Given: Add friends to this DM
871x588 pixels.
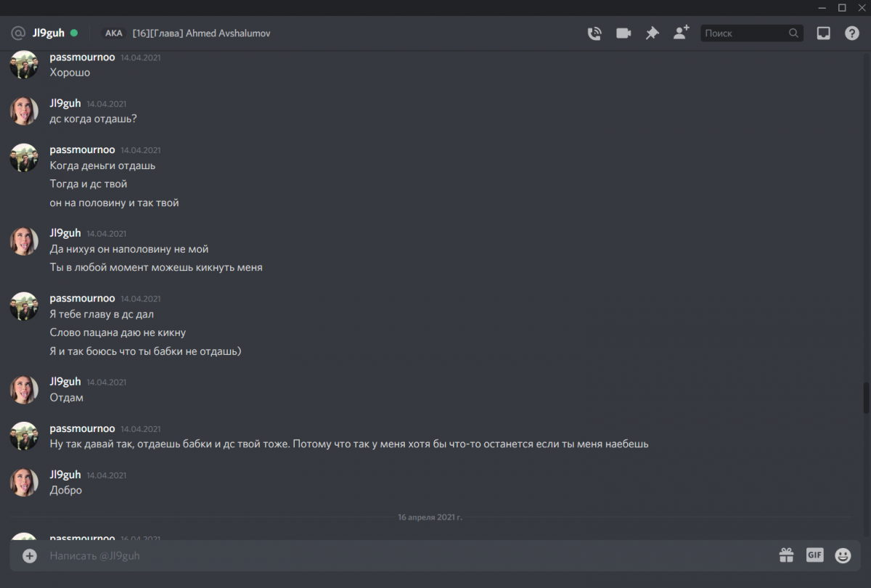Looking at the screenshot, I should coord(681,33).
